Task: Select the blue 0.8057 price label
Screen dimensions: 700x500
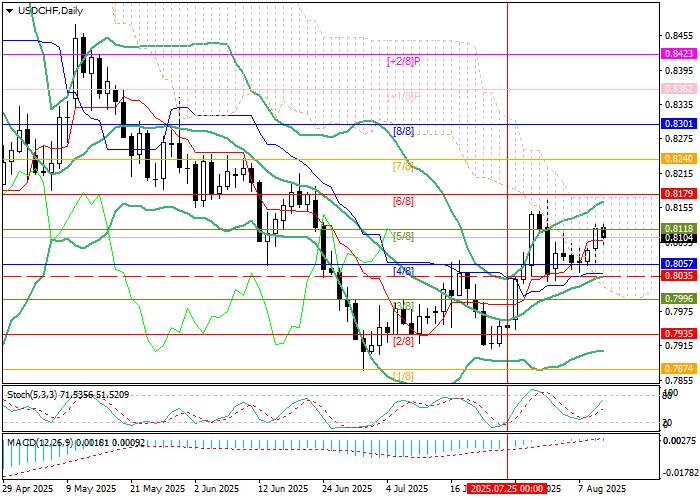Action: (x=679, y=263)
